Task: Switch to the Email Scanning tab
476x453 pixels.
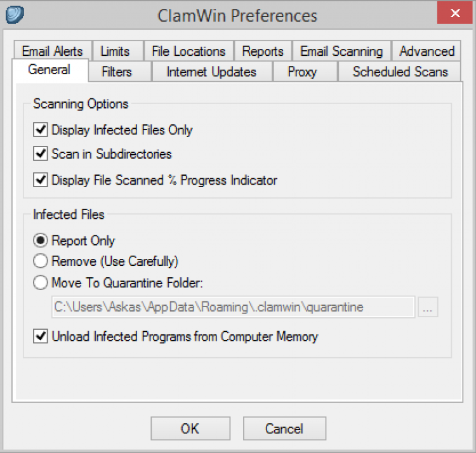Action: [x=341, y=51]
